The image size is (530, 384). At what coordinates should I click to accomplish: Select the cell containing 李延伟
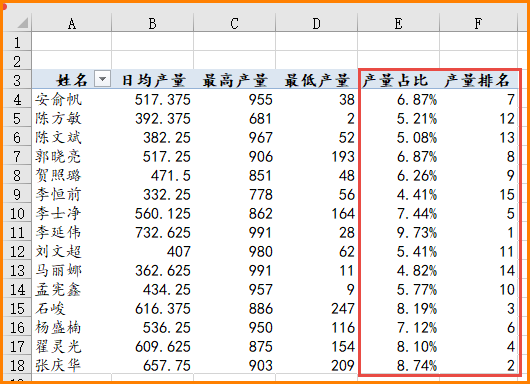pyautogui.click(x=72, y=233)
